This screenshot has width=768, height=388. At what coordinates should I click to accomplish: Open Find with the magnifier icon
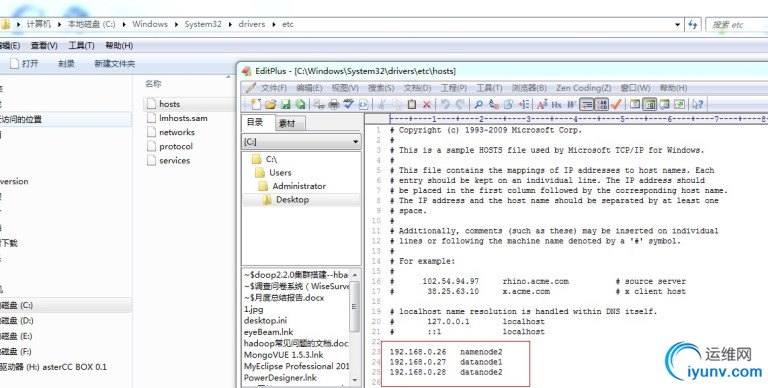(x=479, y=104)
